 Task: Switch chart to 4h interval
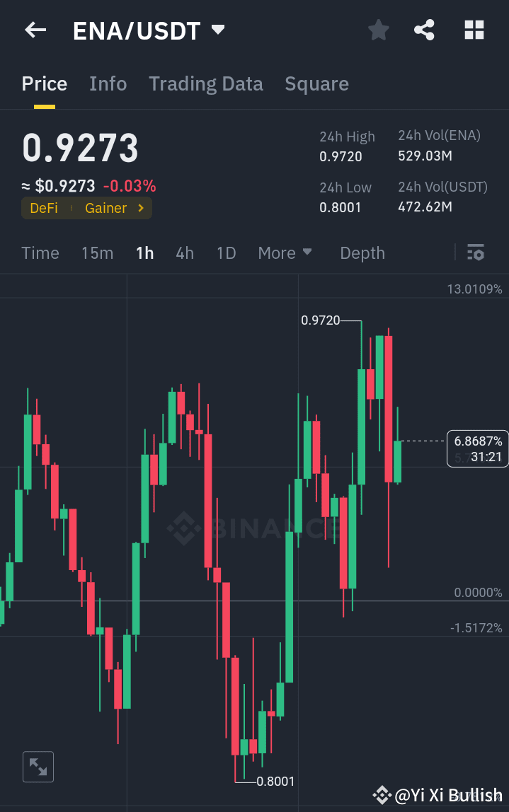(185, 253)
